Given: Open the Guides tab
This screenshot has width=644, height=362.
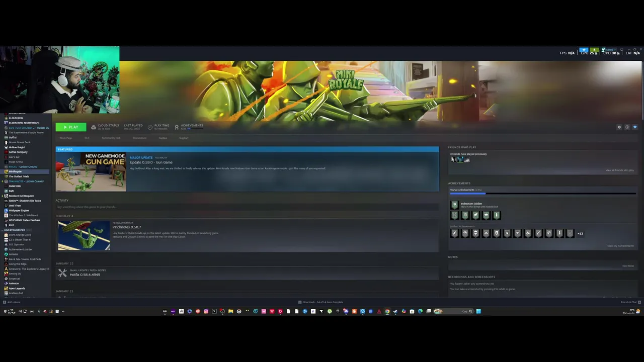Looking at the screenshot, I should tap(163, 138).
